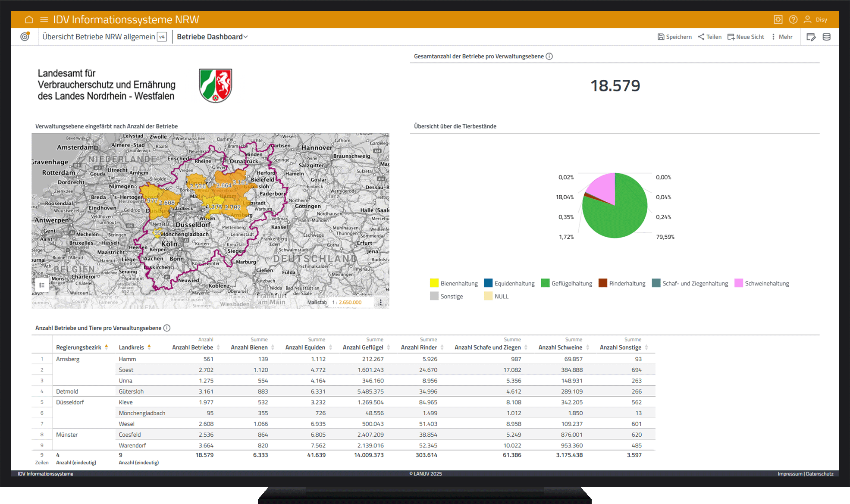Open the home page icon
Image resolution: width=850 pixels, height=504 pixels.
(29, 19)
